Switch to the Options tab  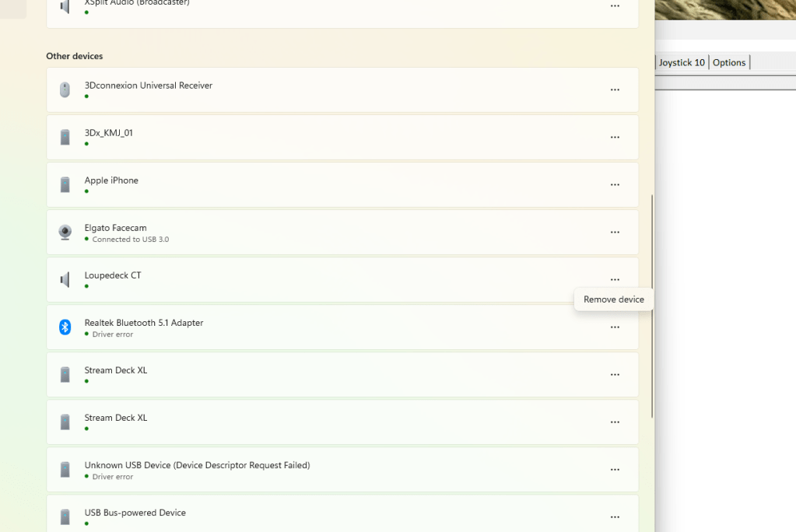[729, 62]
